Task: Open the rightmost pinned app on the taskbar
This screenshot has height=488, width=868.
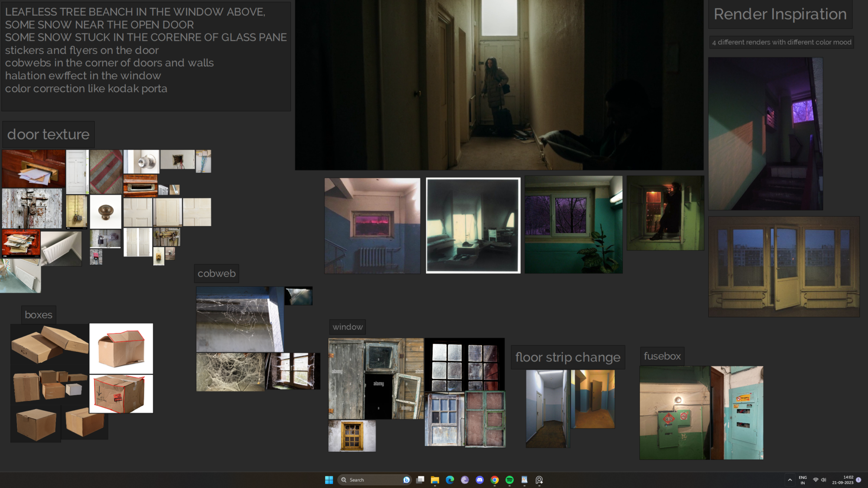Action: [x=539, y=480]
